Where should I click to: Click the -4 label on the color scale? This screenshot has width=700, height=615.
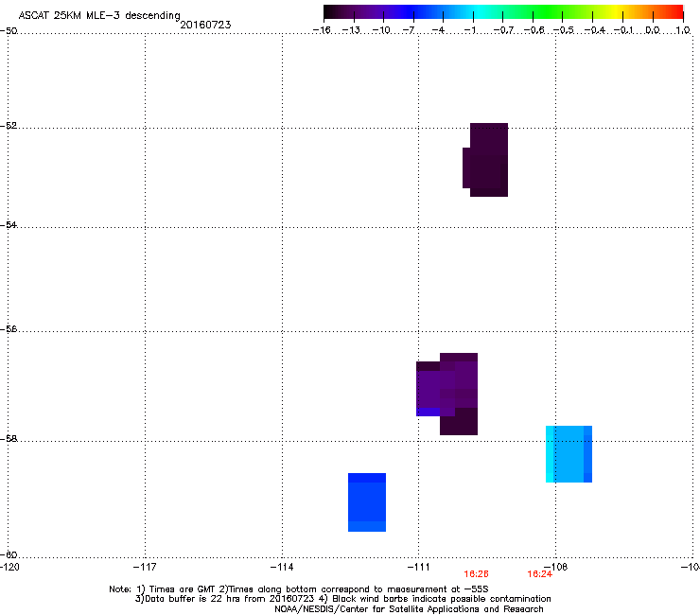point(438,30)
